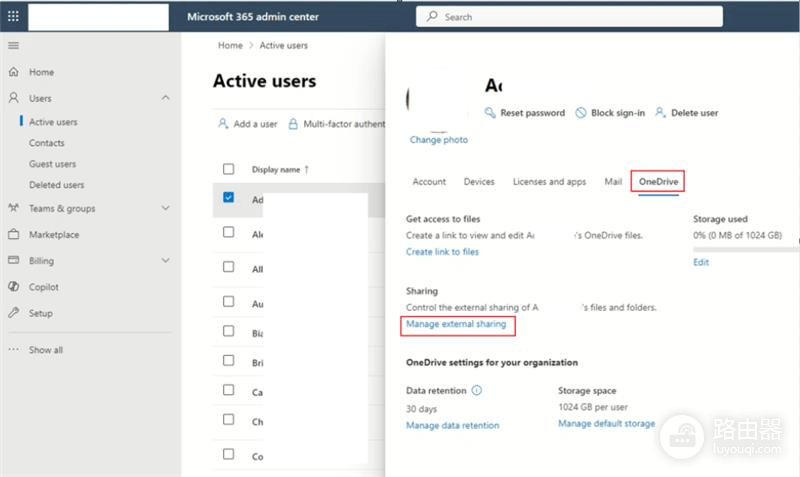Click the Edit storage link
800x477 pixels.
[x=701, y=262]
